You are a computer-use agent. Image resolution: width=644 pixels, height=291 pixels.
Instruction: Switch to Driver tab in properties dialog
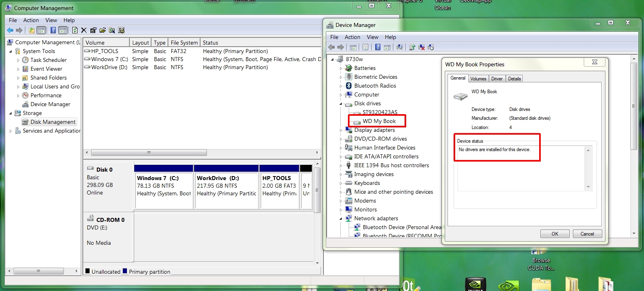497,79
